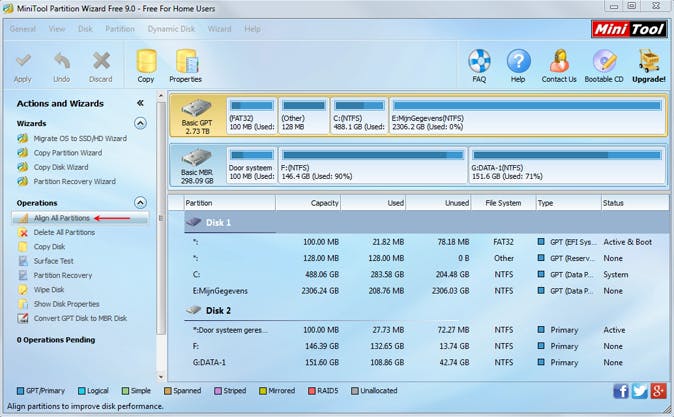Select the F:(NTFS) partition block in disk map
674x417 pixels.
[x=373, y=165]
